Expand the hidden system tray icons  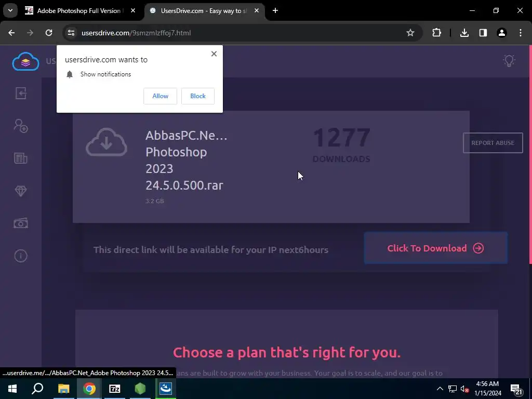(x=440, y=389)
